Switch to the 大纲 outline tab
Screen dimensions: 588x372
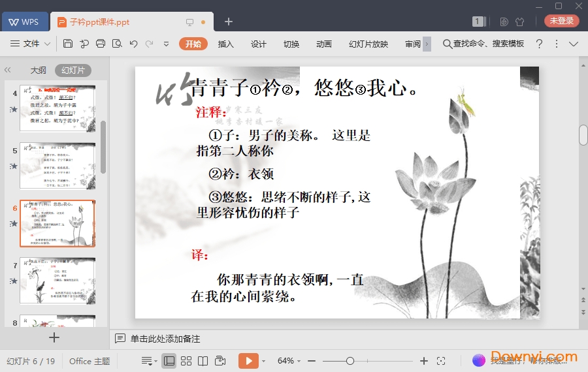(x=38, y=70)
